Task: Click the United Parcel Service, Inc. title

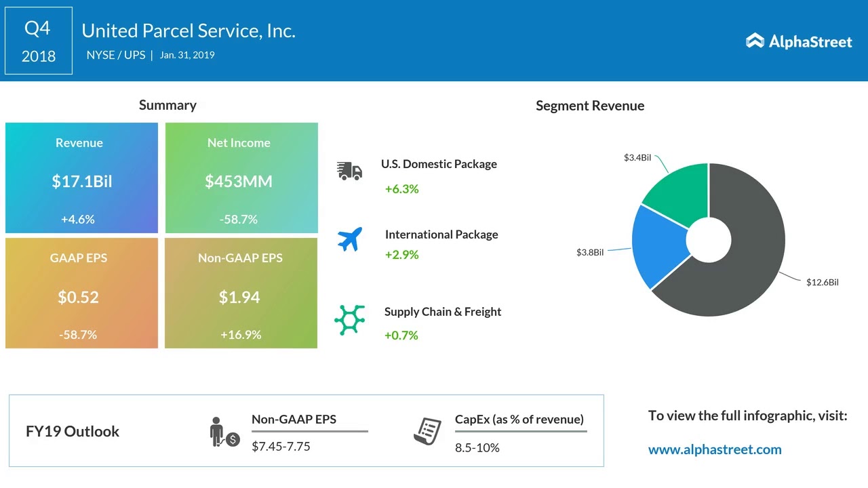Action: (x=189, y=30)
